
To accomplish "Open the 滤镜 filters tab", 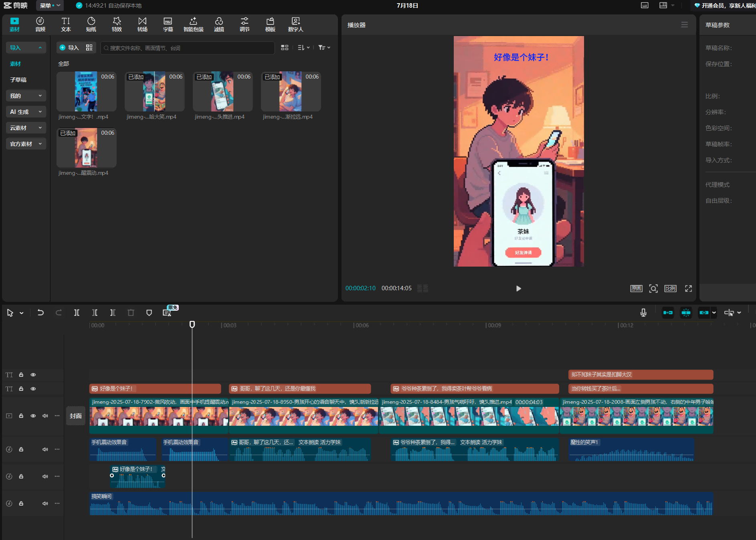I will tap(219, 24).
